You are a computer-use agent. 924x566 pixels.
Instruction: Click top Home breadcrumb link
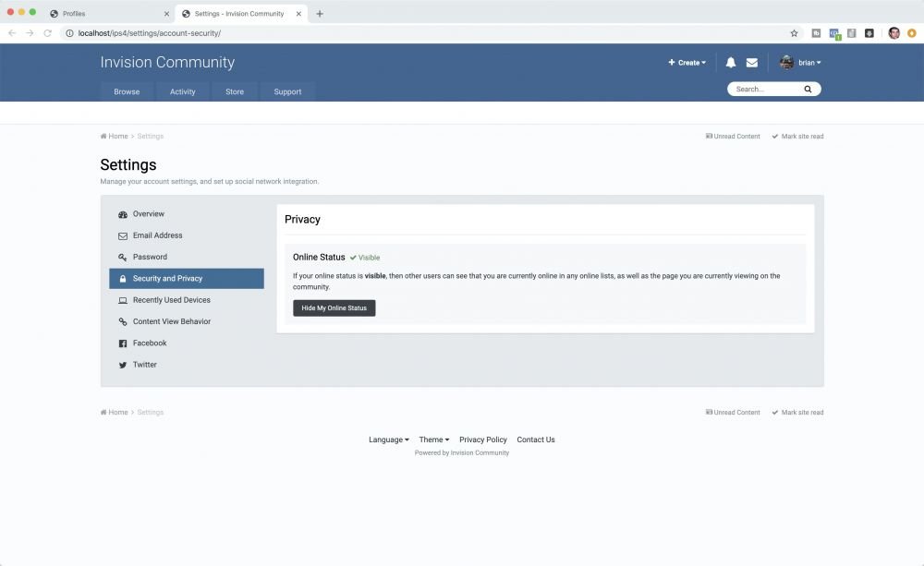(x=115, y=136)
